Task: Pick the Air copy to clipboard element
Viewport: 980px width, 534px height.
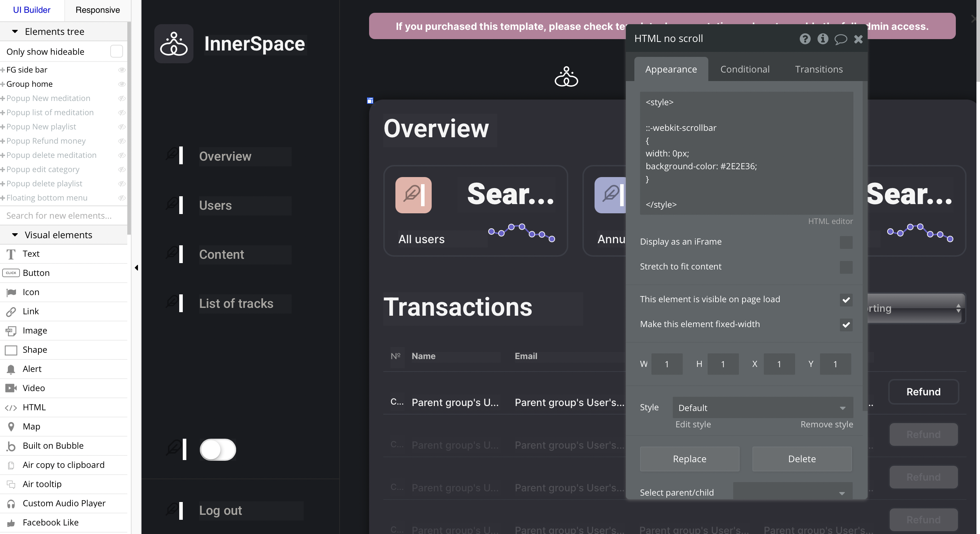Action: tap(63, 465)
